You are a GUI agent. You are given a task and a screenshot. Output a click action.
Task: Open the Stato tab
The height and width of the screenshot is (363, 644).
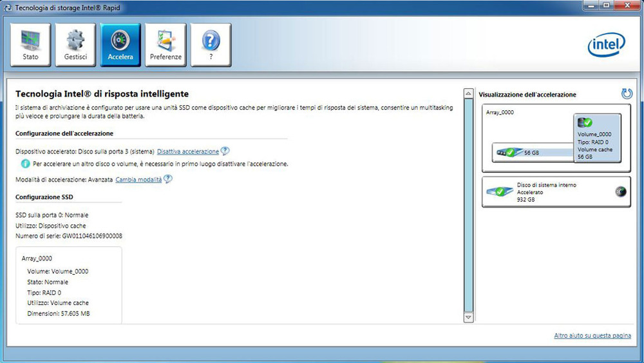pyautogui.click(x=30, y=44)
